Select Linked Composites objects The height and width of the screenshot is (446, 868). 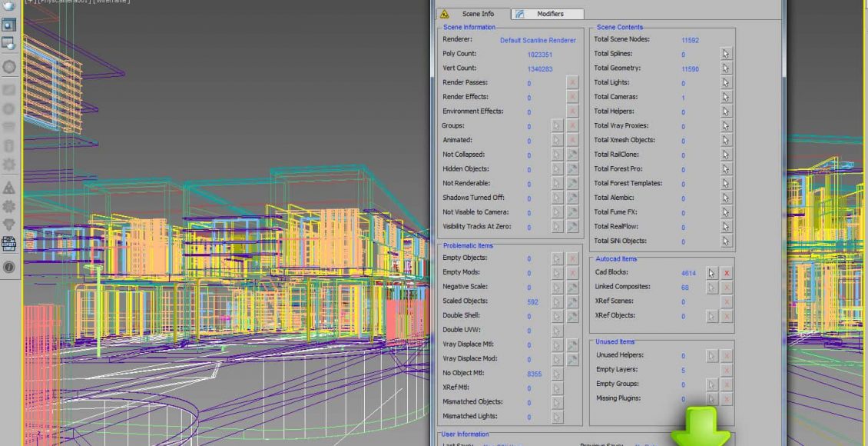click(712, 288)
